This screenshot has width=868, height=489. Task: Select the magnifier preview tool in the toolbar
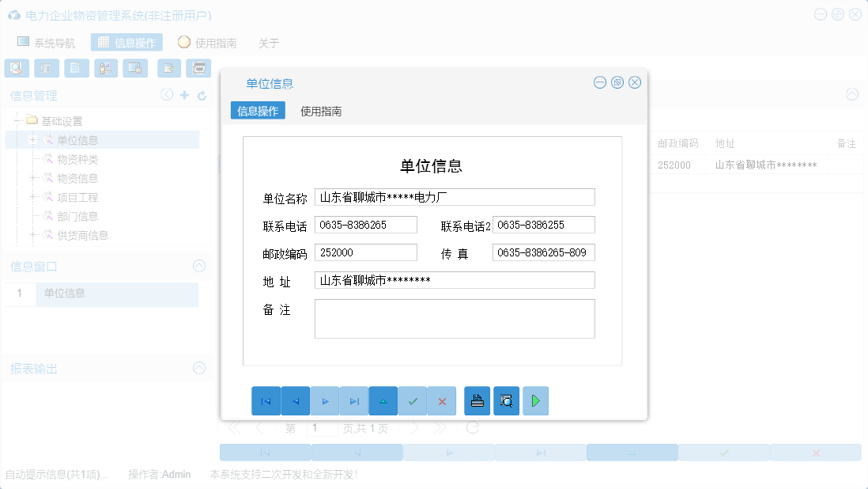(17, 68)
